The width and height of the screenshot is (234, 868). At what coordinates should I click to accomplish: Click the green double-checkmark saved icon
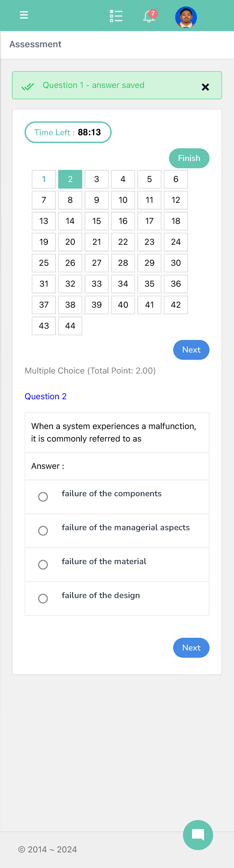[28, 87]
